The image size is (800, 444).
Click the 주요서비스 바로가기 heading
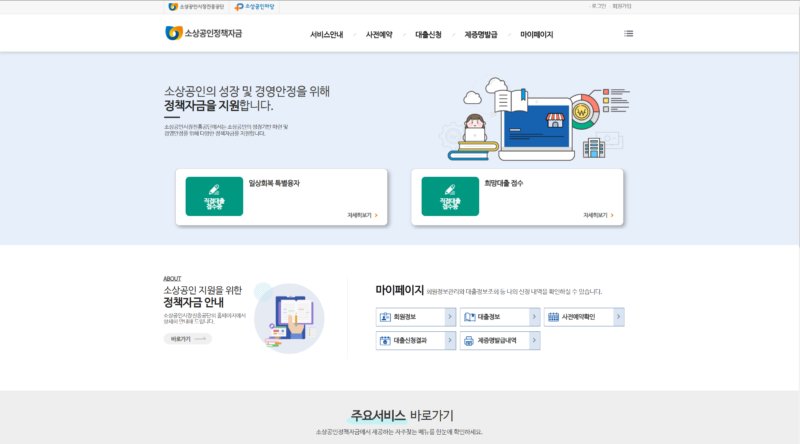point(402,415)
